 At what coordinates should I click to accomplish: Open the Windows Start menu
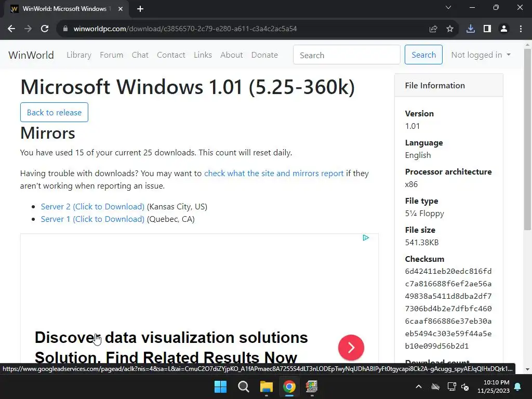click(220, 387)
